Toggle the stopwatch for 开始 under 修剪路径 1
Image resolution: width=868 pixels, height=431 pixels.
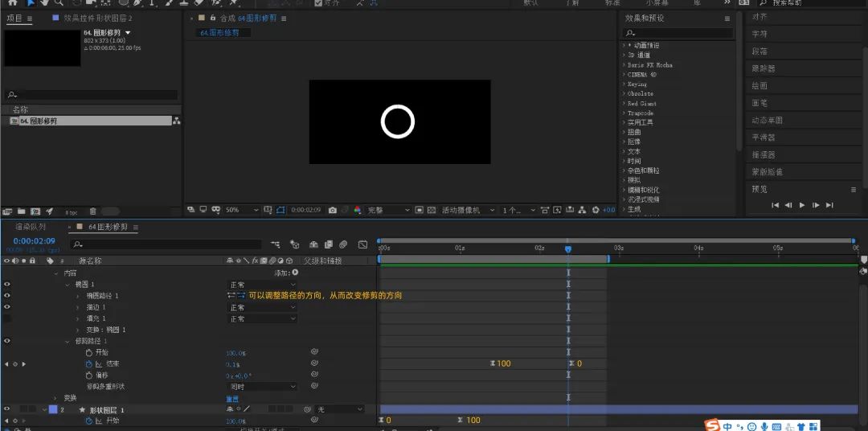[x=89, y=352]
